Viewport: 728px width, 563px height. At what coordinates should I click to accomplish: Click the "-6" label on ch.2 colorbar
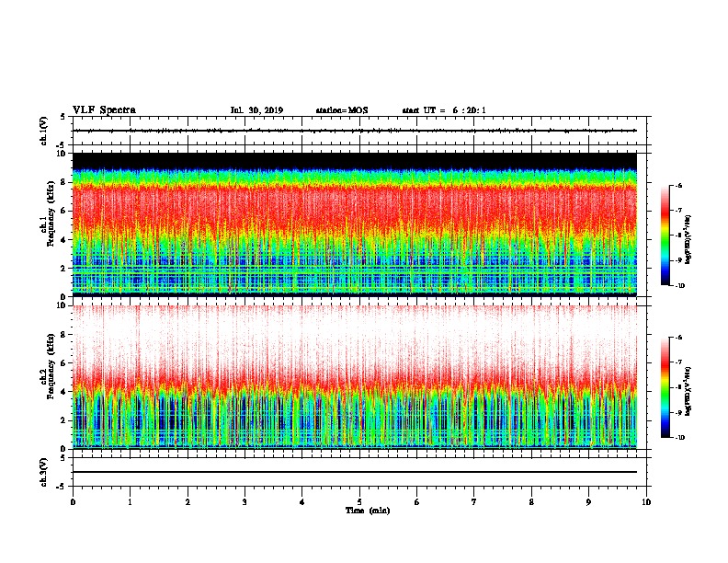point(678,338)
